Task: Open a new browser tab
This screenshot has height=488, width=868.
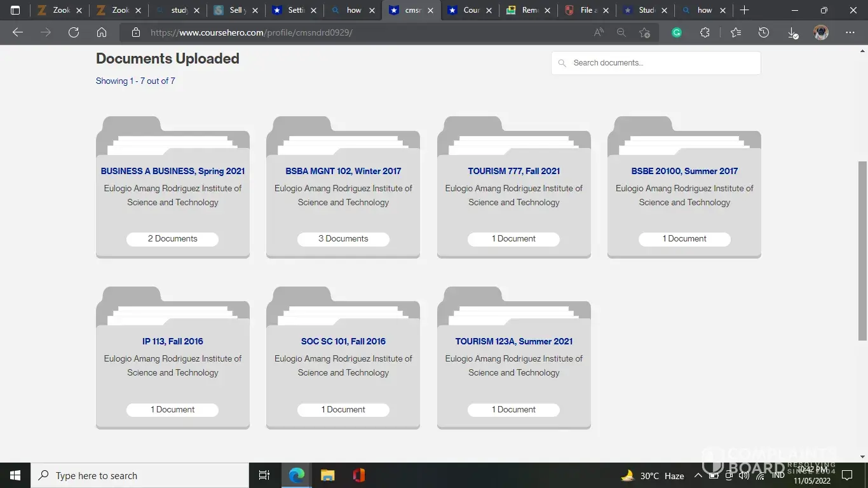Action: (x=744, y=10)
